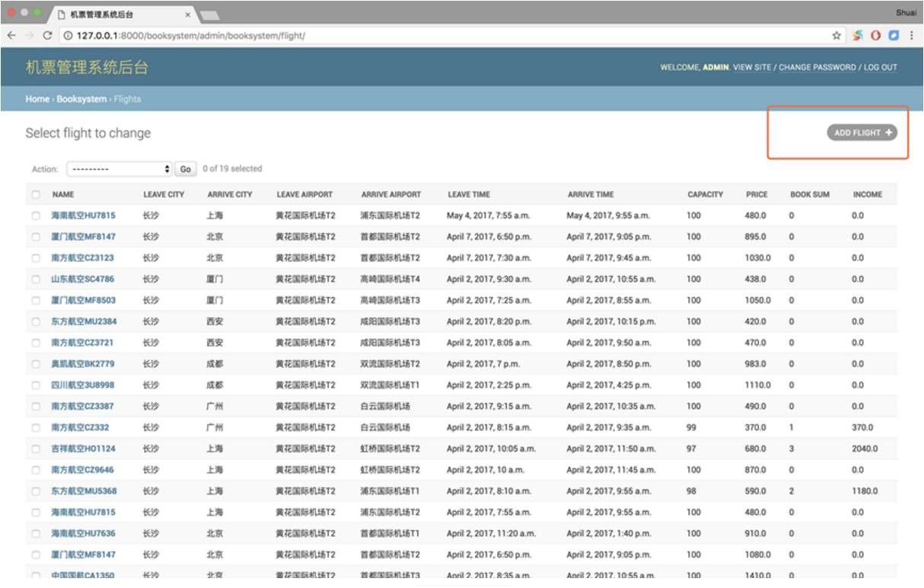Click the income value 2040.0

(x=865, y=449)
